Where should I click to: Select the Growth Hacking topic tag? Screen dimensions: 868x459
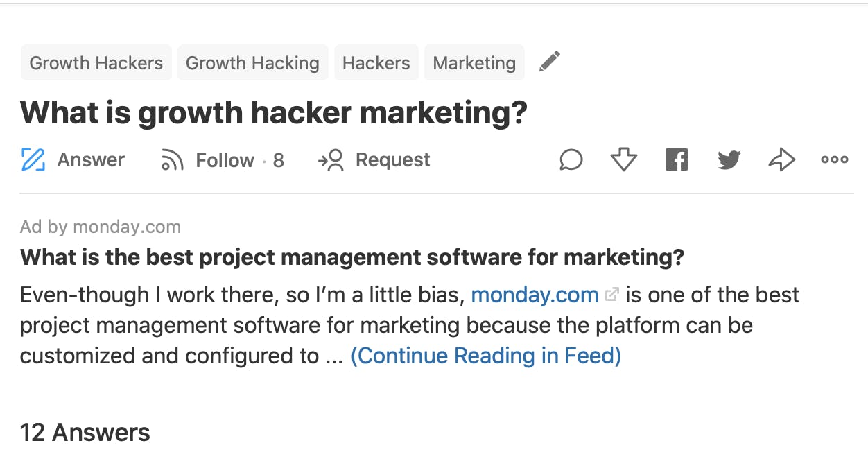pos(253,63)
